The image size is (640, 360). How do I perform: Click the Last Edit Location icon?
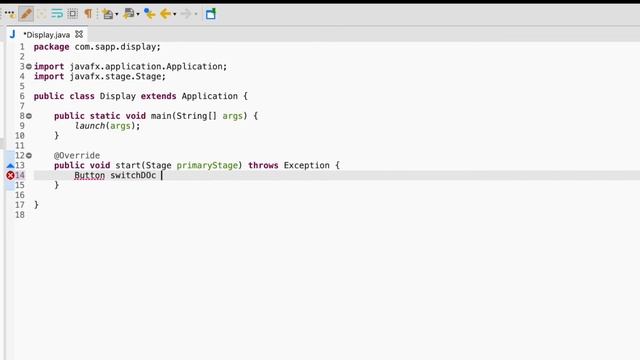pos(150,14)
